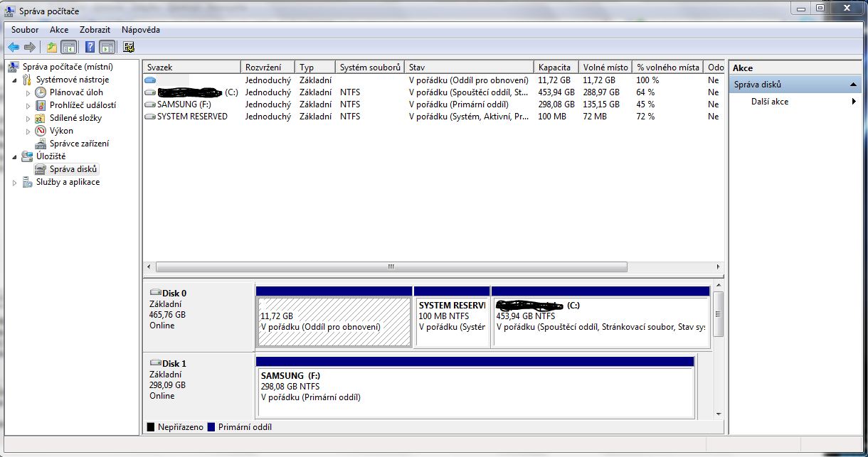Expand the Sdílené složky node
The height and width of the screenshot is (457, 868).
point(28,118)
